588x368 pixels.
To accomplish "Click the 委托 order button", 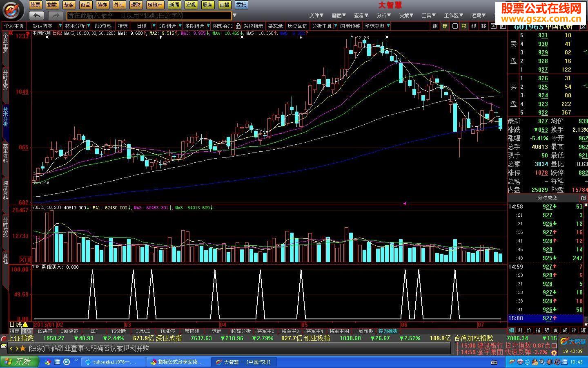I will click(241, 5).
